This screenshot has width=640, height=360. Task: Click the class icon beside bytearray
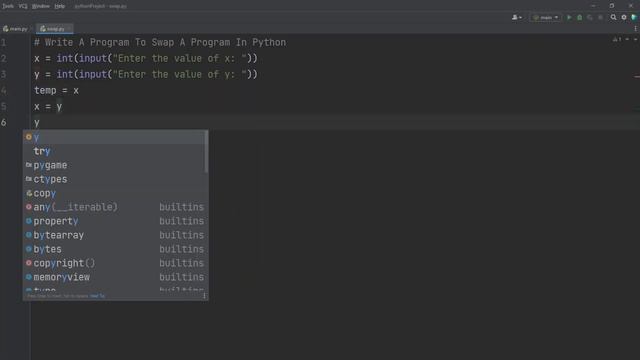[29, 235]
